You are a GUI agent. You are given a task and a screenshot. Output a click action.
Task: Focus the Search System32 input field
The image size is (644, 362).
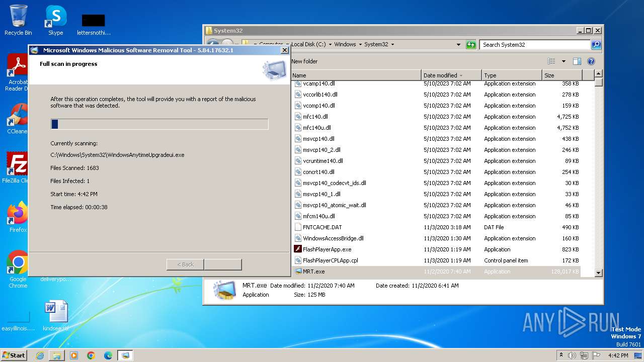click(535, 45)
